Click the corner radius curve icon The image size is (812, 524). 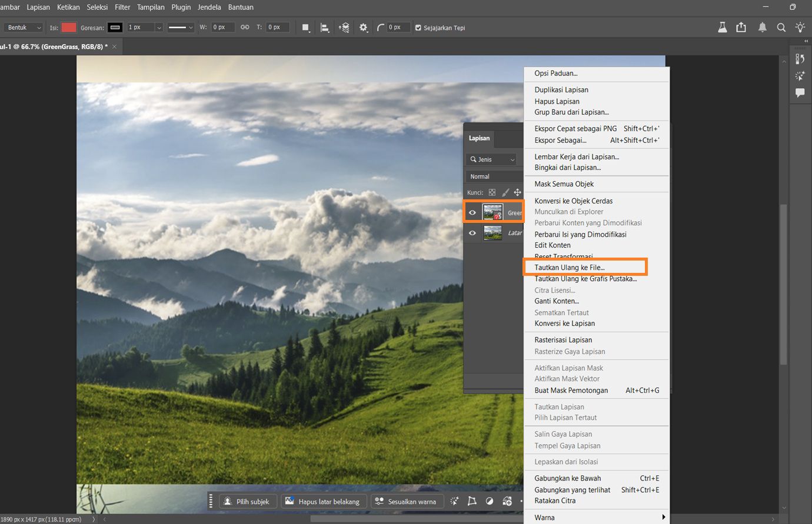pos(381,28)
